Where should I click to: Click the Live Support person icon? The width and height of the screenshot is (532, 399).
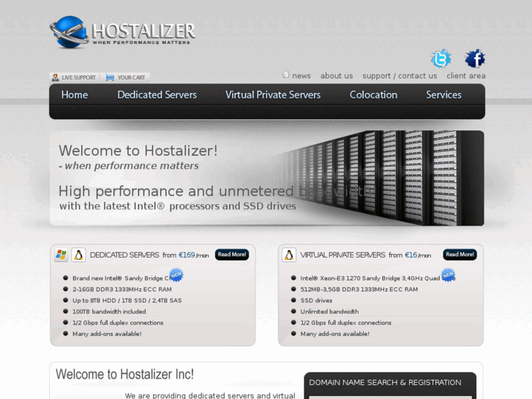(x=55, y=78)
